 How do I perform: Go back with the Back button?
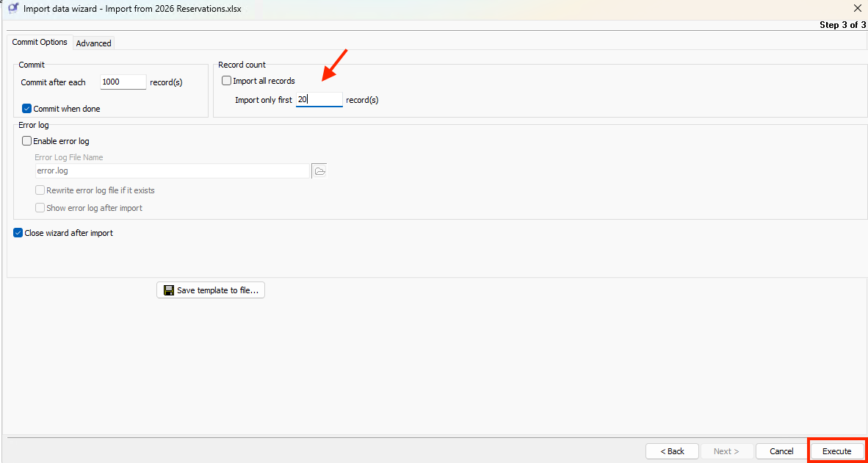click(672, 451)
